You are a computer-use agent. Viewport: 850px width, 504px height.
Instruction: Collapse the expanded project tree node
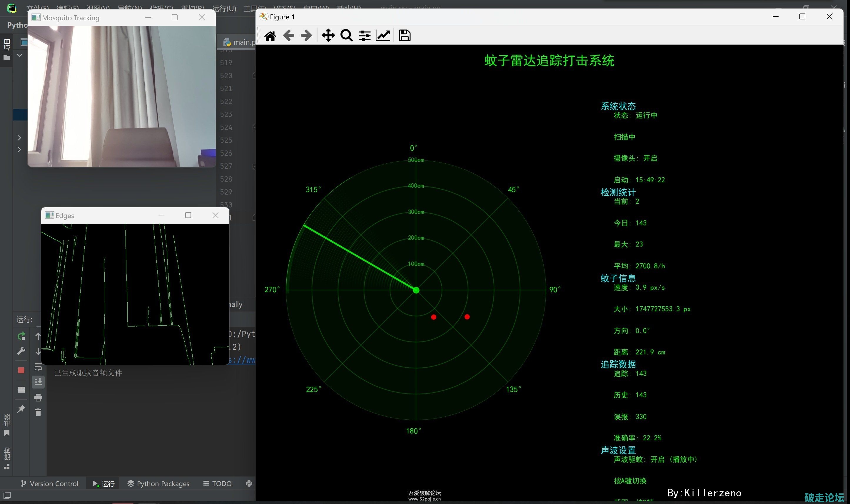tap(20, 55)
